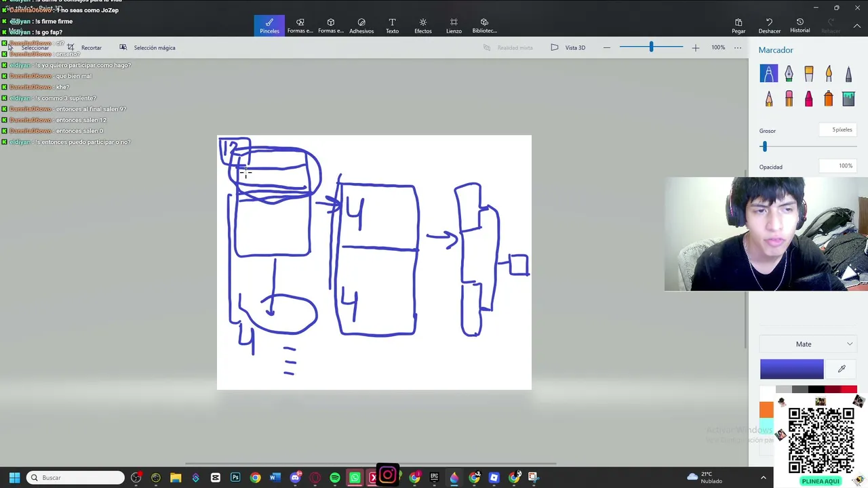The width and height of the screenshot is (868, 488).
Task: Open WhatsApp from the taskbar
Action: (355, 478)
